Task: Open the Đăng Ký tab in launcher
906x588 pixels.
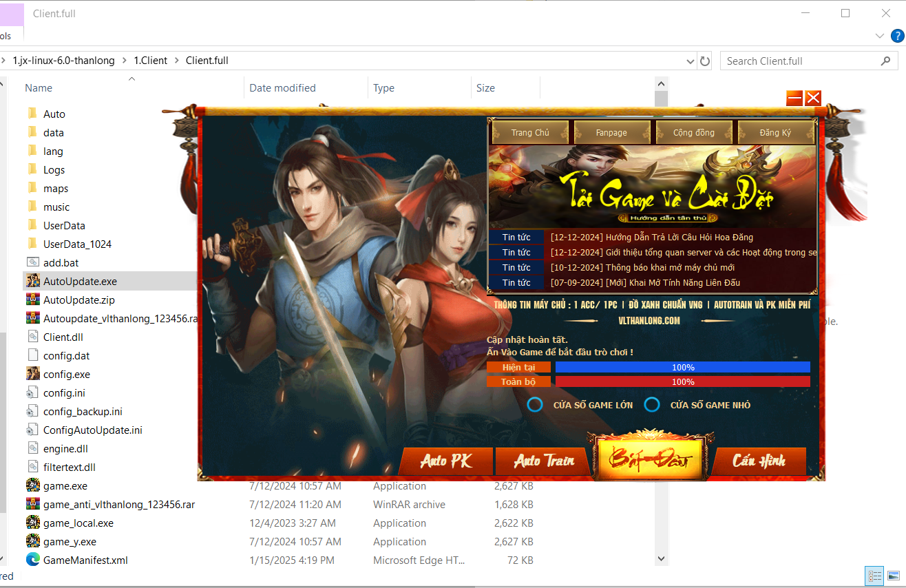Action: pyautogui.click(x=775, y=132)
